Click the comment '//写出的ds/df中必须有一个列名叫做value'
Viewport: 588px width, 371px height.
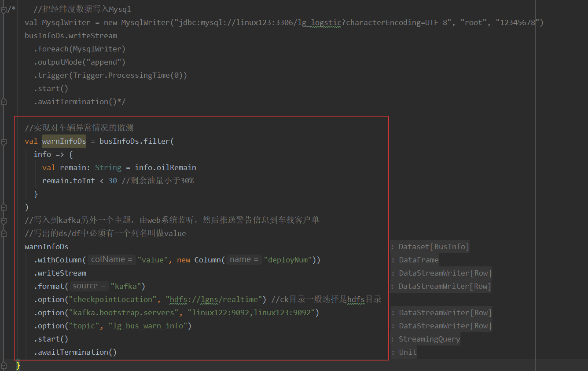pos(105,233)
